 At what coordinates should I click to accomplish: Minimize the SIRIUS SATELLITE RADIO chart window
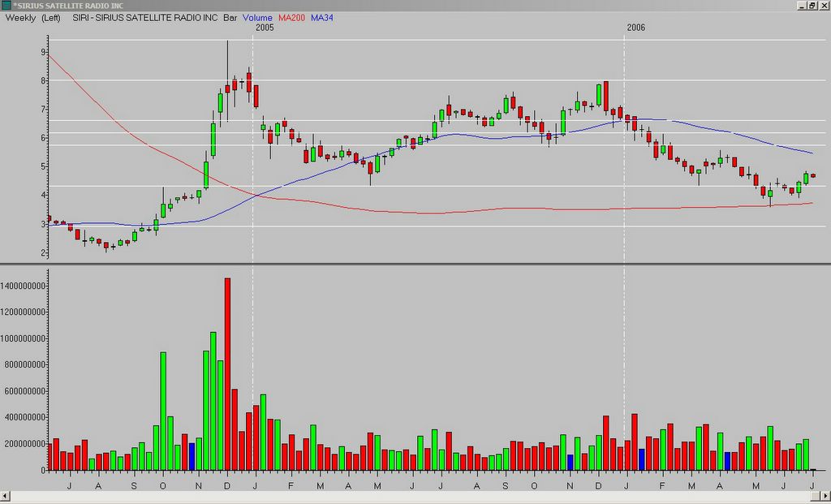802,6
